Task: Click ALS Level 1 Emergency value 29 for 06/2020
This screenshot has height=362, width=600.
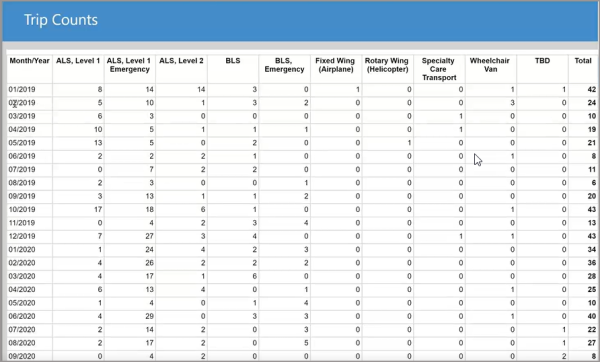Action: coord(149,316)
